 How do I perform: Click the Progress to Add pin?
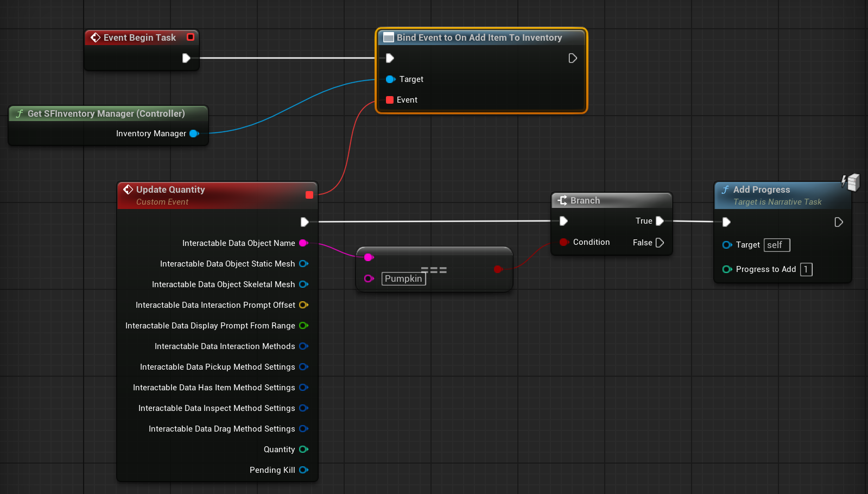[727, 269]
